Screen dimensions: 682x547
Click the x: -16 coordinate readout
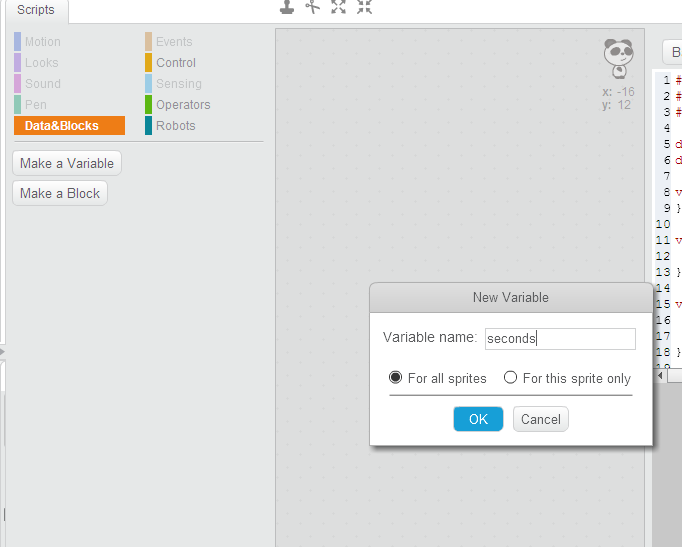point(618,92)
